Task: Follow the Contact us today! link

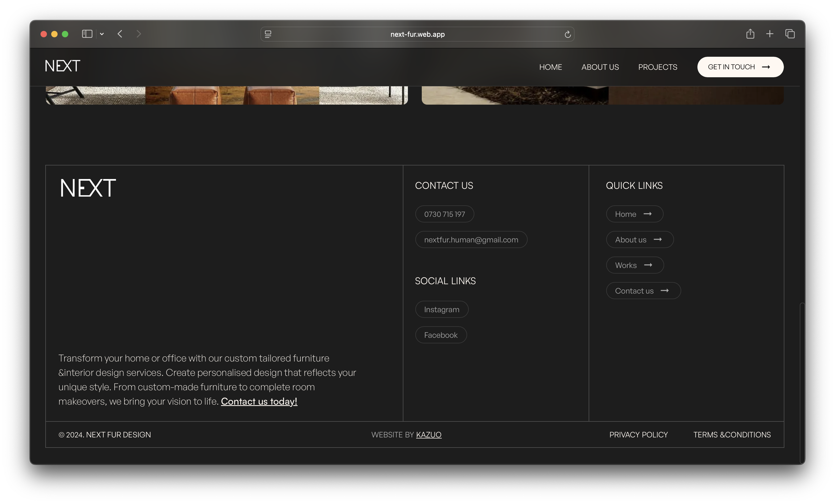Action: (x=259, y=401)
